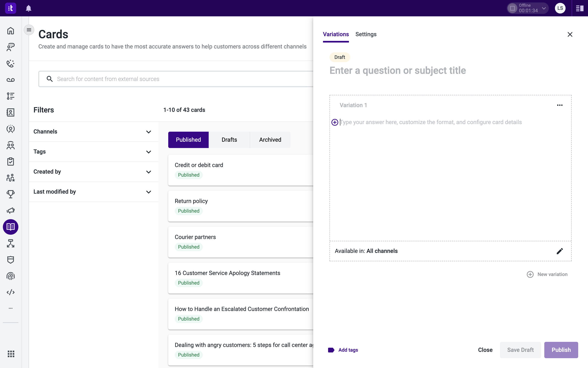
Task: Open the people with star icon
Action: point(10,178)
